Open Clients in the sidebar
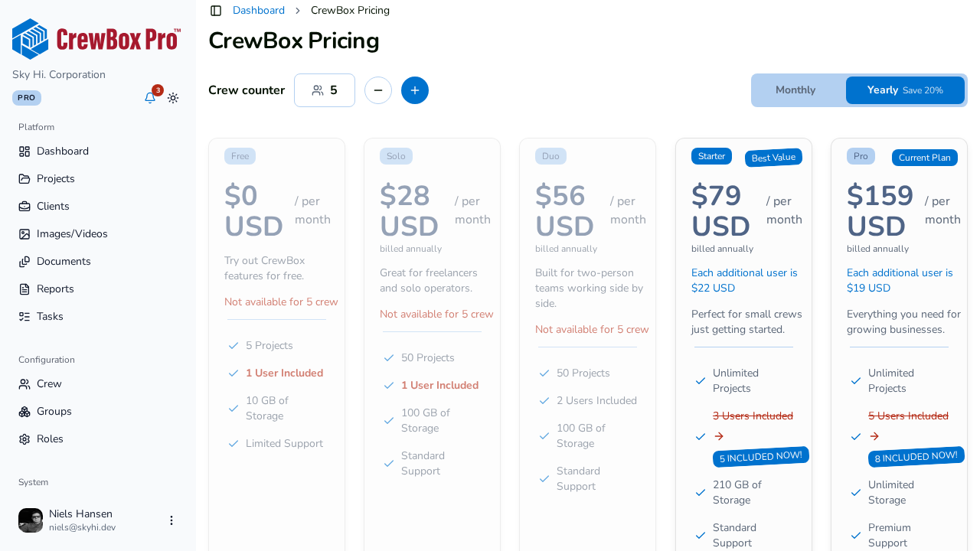Image resolution: width=980 pixels, height=551 pixels. [x=98, y=207]
